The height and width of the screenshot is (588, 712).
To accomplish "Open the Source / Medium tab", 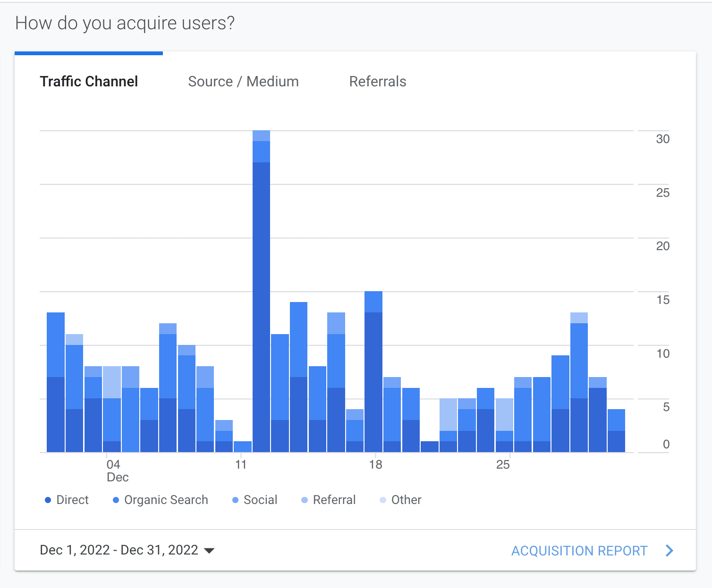I will coord(243,82).
